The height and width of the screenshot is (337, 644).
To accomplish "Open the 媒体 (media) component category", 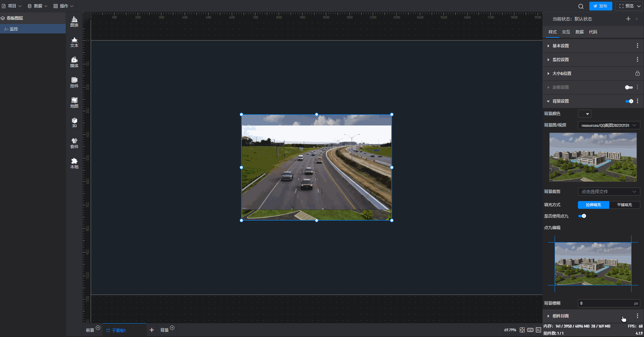I will tap(74, 62).
